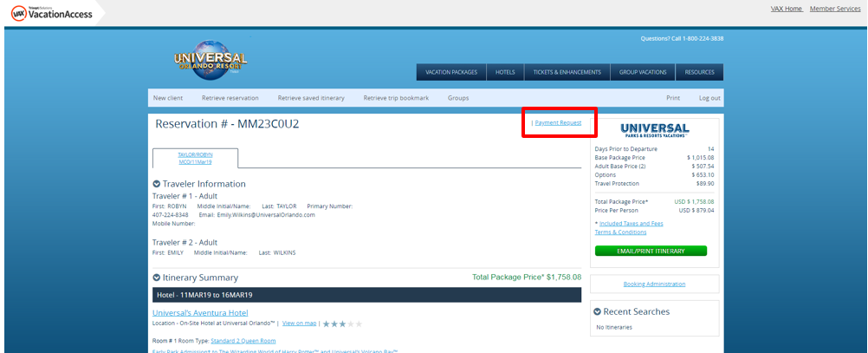Click the Traveler # 2 - Adult heading
Image resolution: width=868 pixels, height=353 pixels.
pyautogui.click(x=185, y=243)
